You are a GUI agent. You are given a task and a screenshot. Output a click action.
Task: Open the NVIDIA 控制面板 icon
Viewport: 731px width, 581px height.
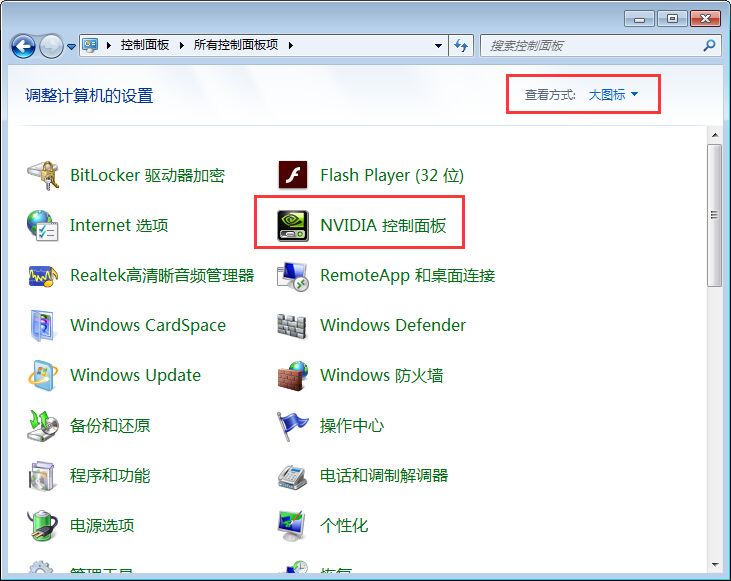(x=293, y=226)
